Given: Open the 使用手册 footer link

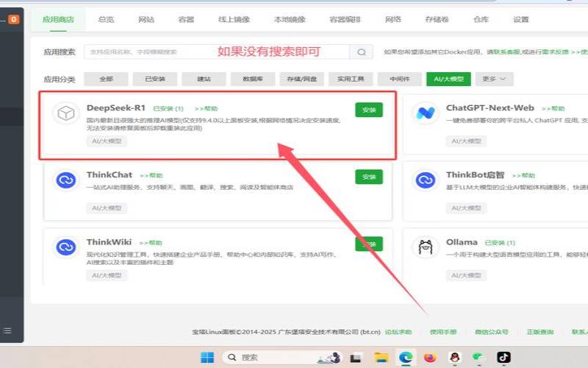Looking at the screenshot, I should 443,332.
